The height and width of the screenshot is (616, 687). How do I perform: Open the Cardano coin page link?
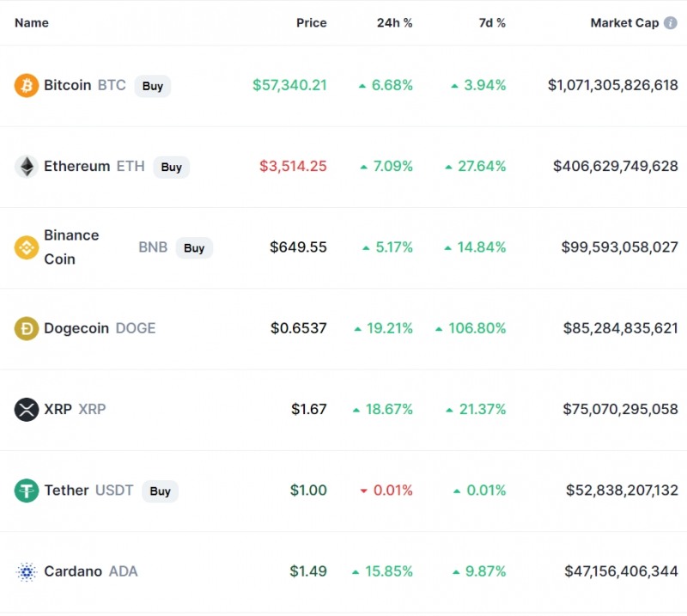73,571
